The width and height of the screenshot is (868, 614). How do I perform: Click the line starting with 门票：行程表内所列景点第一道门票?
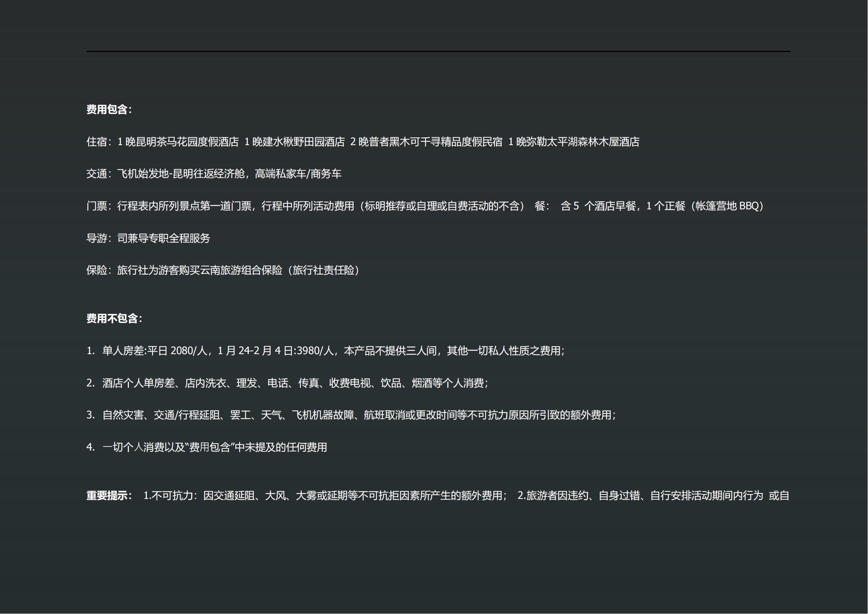pyautogui.click(x=426, y=206)
